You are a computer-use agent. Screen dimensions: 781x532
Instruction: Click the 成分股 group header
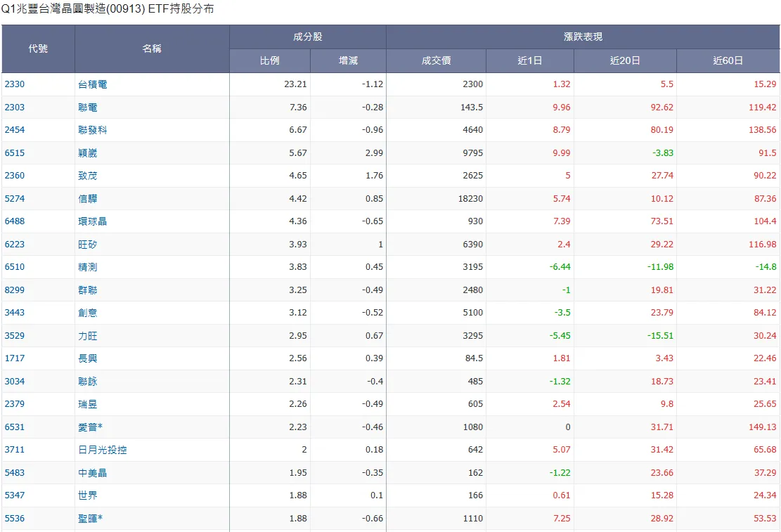point(308,37)
